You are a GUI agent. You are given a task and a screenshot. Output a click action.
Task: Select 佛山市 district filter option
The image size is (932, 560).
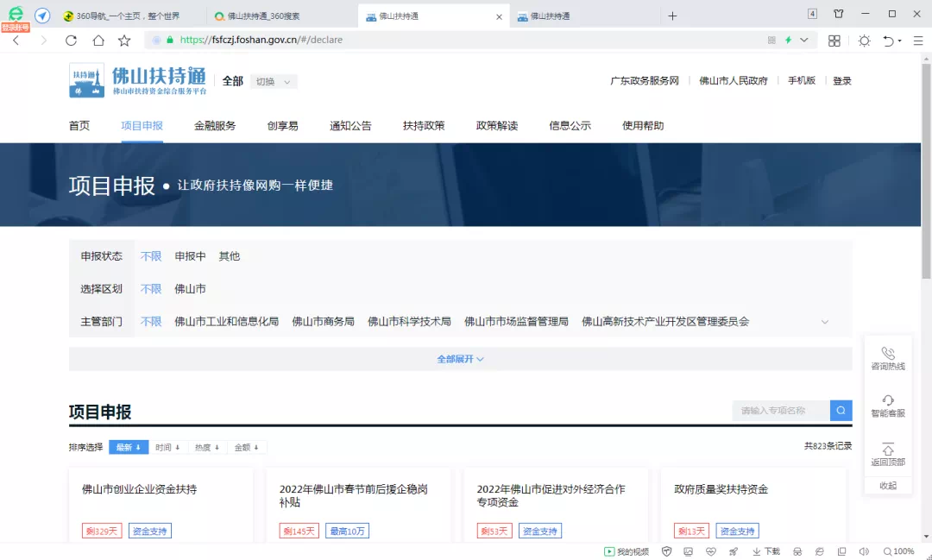pos(190,289)
